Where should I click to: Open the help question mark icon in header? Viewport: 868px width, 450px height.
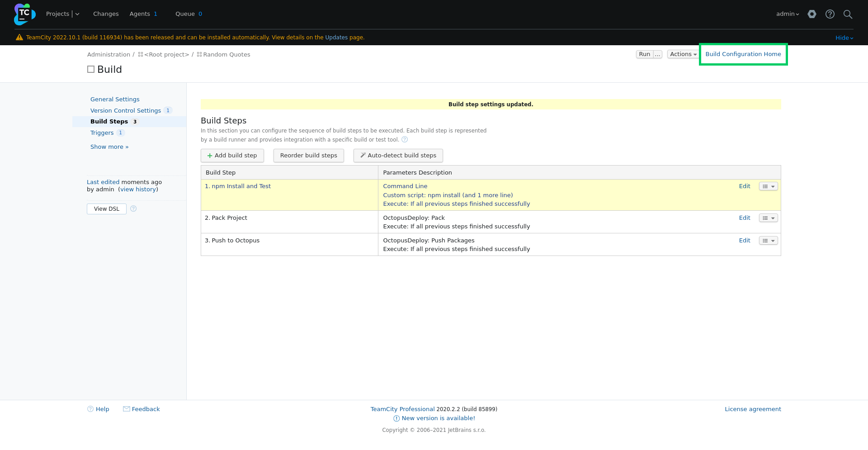point(830,14)
